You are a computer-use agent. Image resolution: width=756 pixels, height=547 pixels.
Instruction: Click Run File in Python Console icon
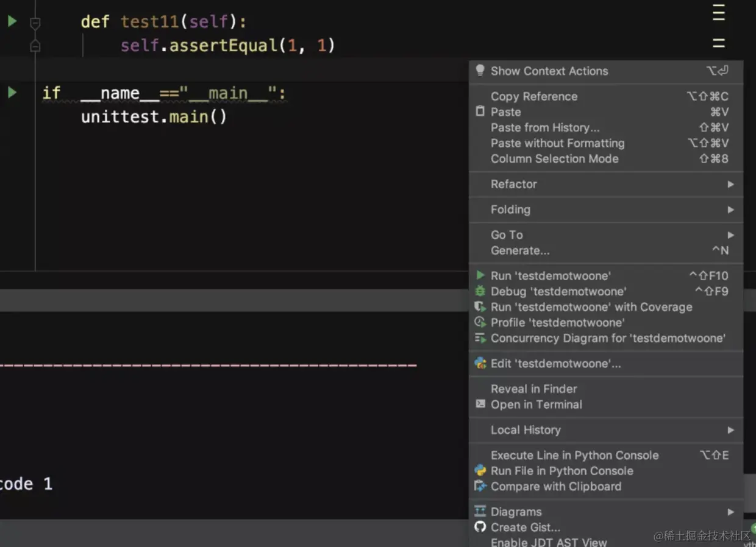[x=480, y=470]
